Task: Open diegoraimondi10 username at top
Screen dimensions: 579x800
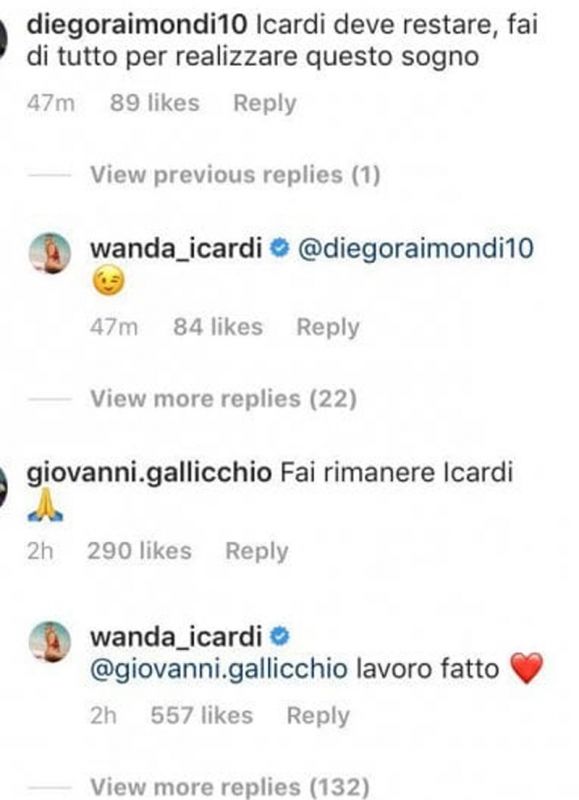Action: click(x=137, y=24)
